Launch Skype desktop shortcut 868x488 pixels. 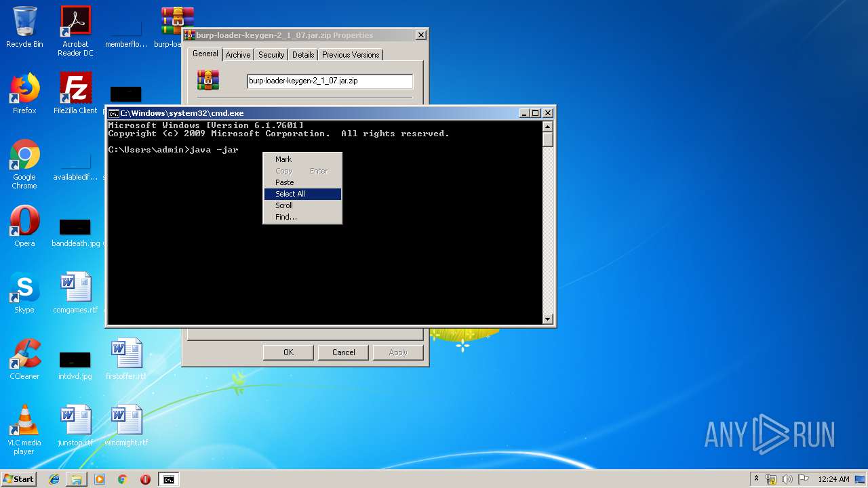[24, 293]
